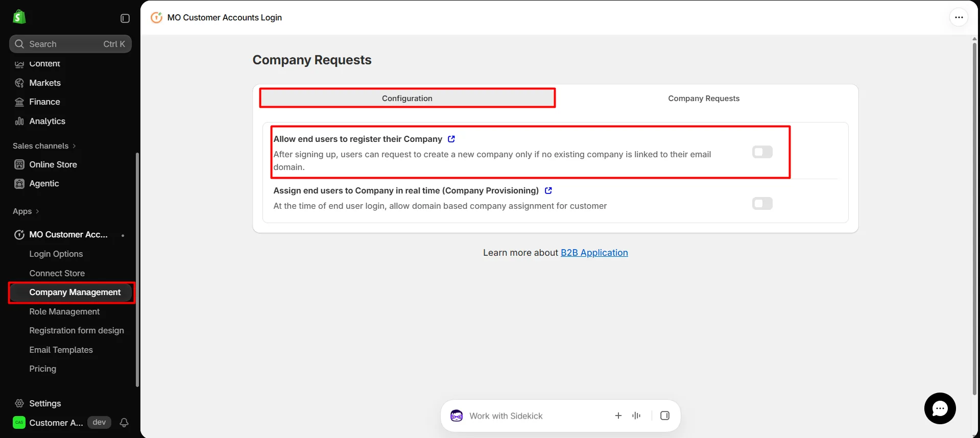Open Login Options in the app menu
Image resolution: width=980 pixels, height=438 pixels.
(x=56, y=254)
